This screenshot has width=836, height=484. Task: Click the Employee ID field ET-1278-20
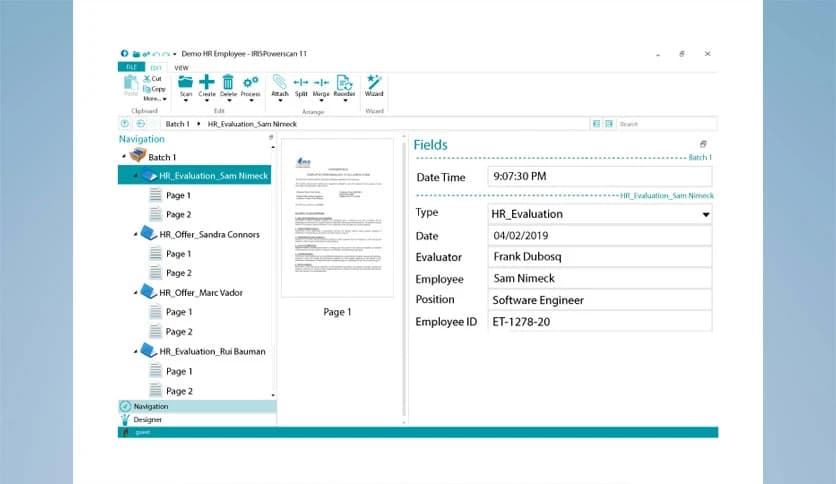click(600, 321)
